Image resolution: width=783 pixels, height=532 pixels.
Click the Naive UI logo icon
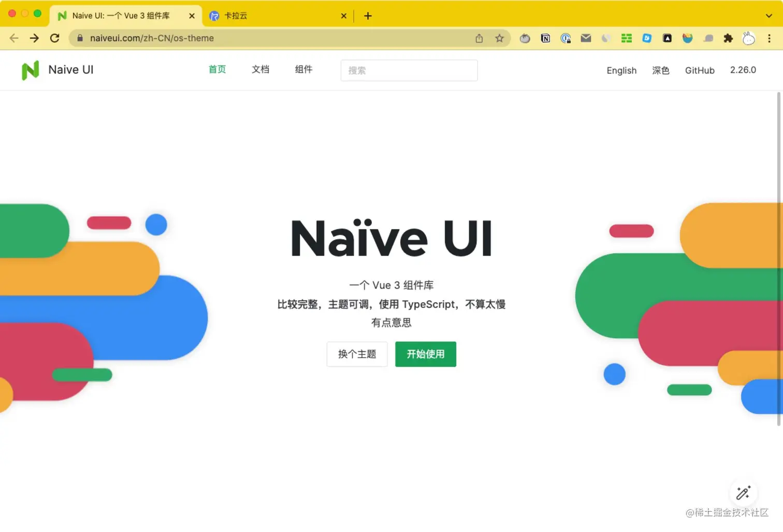tap(31, 70)
